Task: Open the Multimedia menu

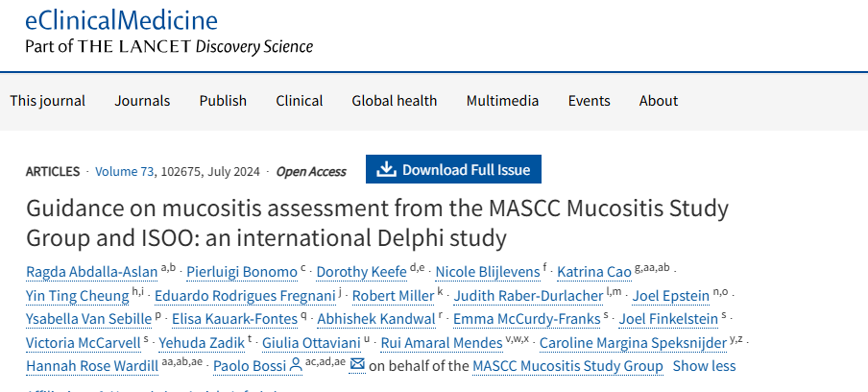Action: (x=502, y=101)
